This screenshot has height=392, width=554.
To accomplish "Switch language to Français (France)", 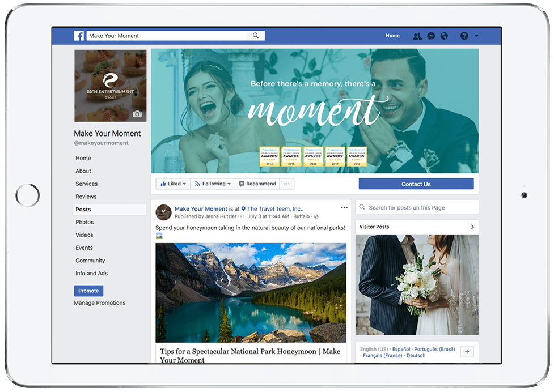I will (x=382, y=355).
